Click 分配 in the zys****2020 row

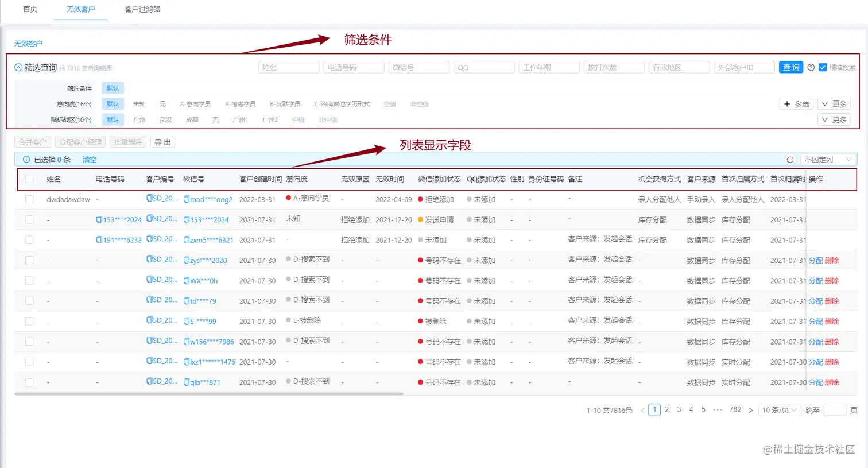815,260
